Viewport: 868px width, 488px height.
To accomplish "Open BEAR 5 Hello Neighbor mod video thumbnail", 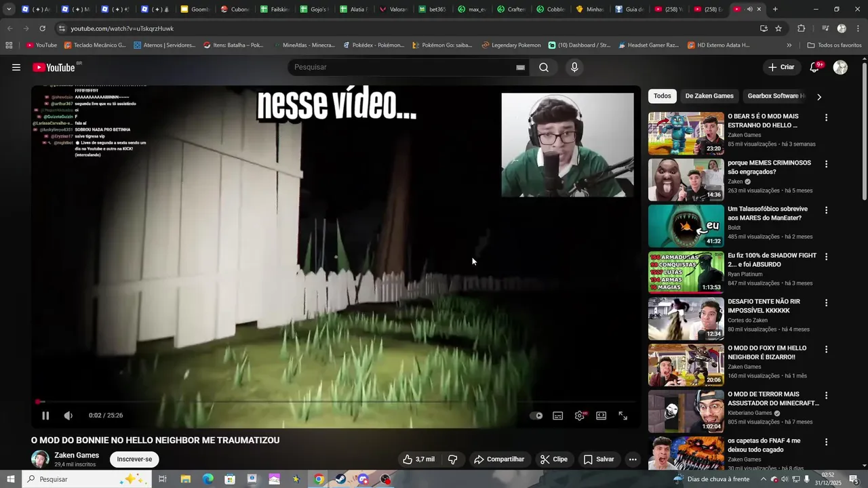I will 686,134.
